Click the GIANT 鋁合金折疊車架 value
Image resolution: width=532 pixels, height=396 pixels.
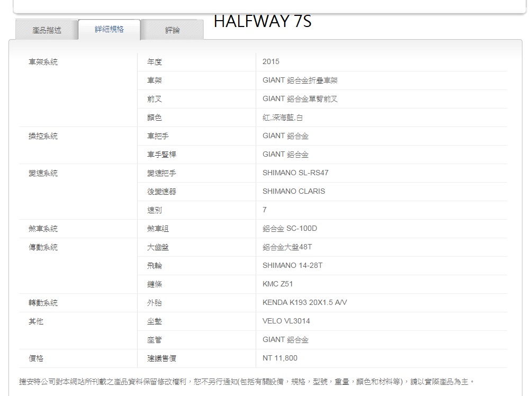pos(300,80)
